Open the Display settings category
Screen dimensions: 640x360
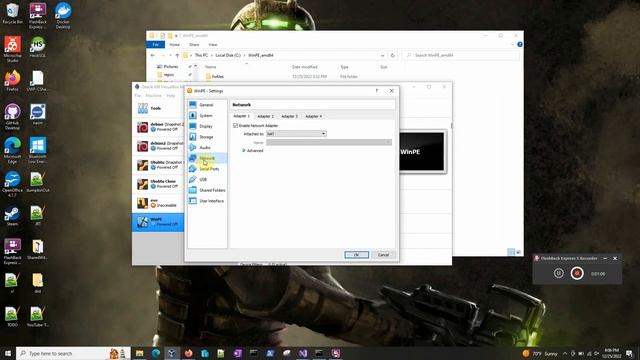[207, 126]
